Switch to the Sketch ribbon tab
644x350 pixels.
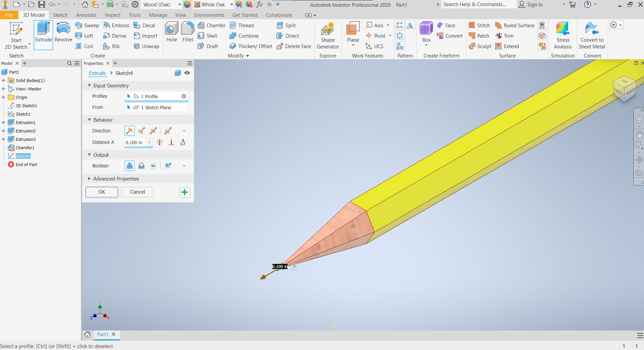60,15
